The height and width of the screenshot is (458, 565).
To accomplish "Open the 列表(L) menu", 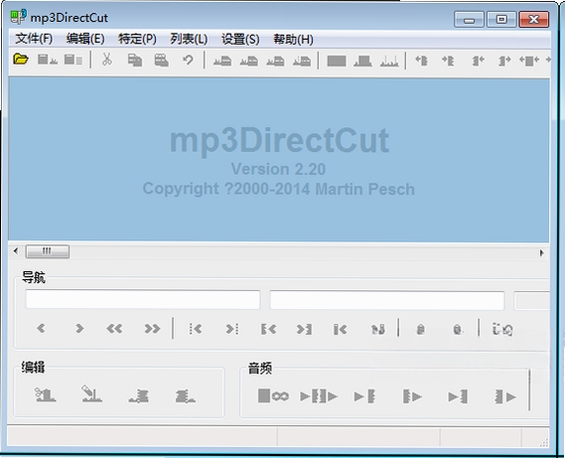I will (x=189, y=39).
